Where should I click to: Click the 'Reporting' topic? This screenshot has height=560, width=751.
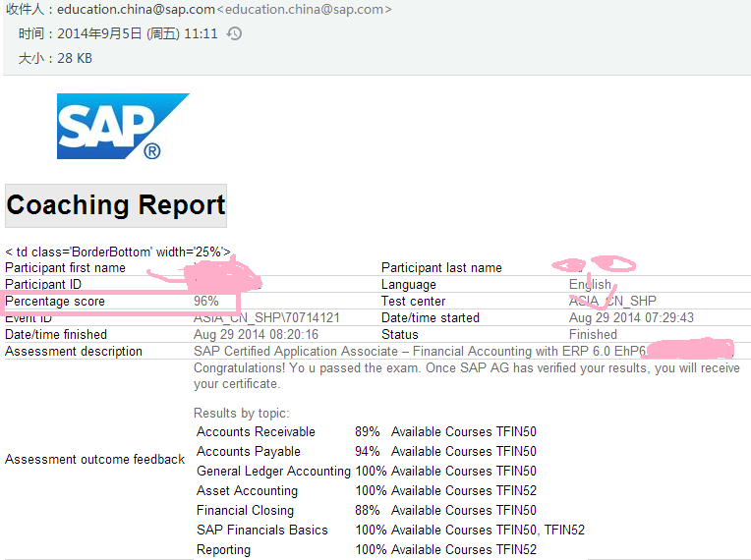click(x=224, y=549)
